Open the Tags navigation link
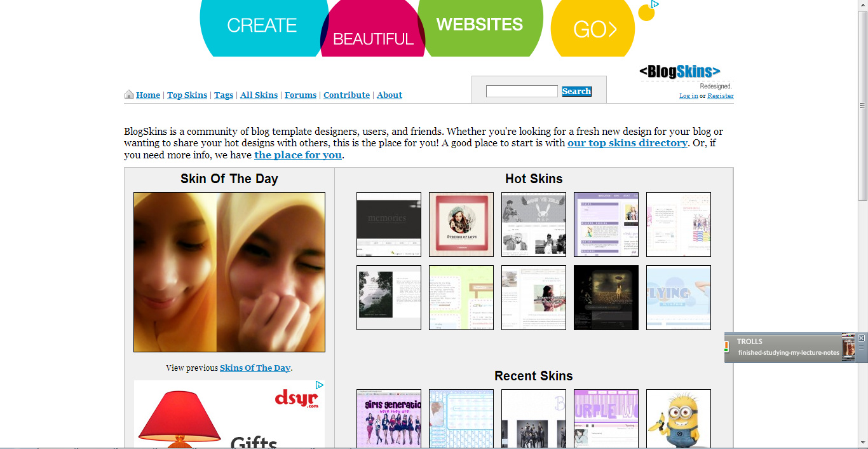 click(223, 95)
